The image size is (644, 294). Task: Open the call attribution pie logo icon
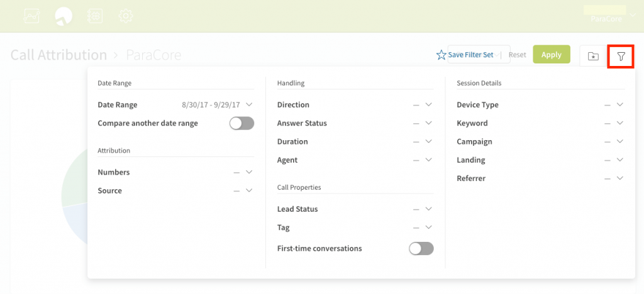(x=64, y=16)
